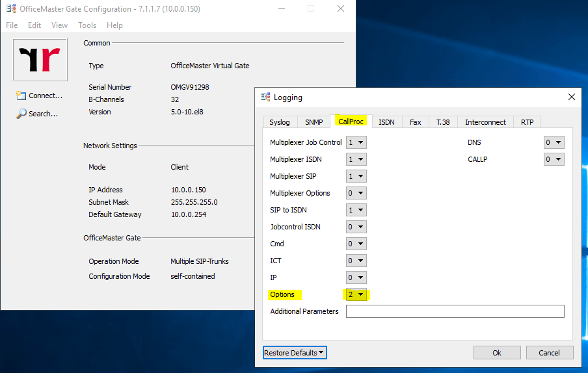Click Subnet Mask value 255.255.255.0

[x=194, y=202]
